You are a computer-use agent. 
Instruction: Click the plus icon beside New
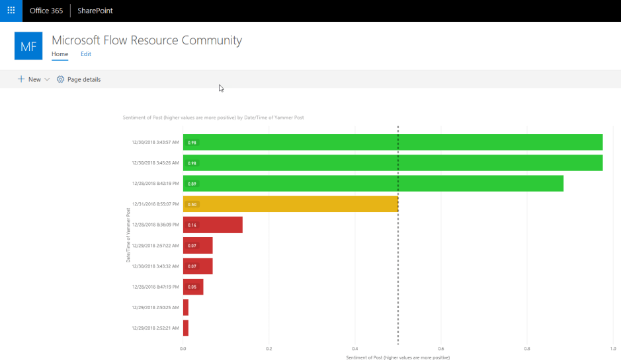(21, 79)
